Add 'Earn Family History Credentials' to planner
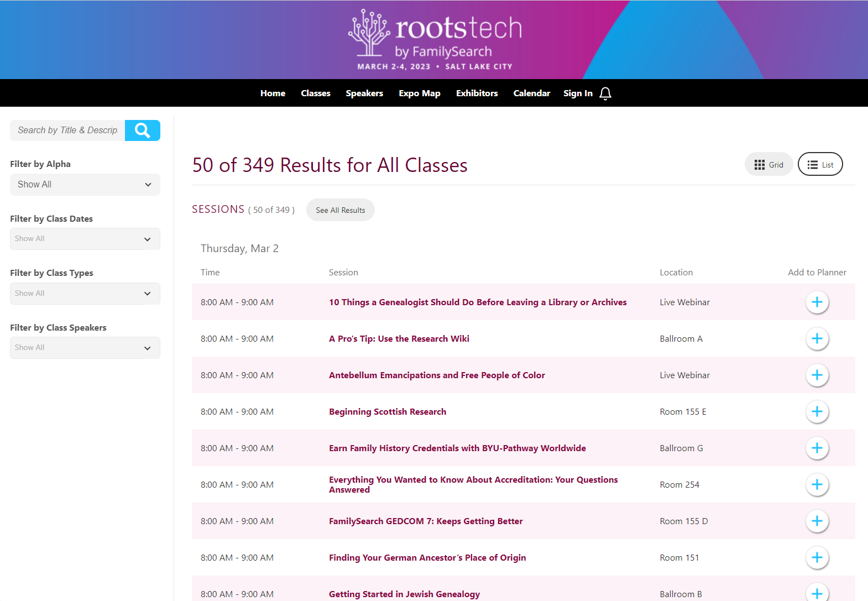This screenshot has height=601, width=868. click(817, 448)
